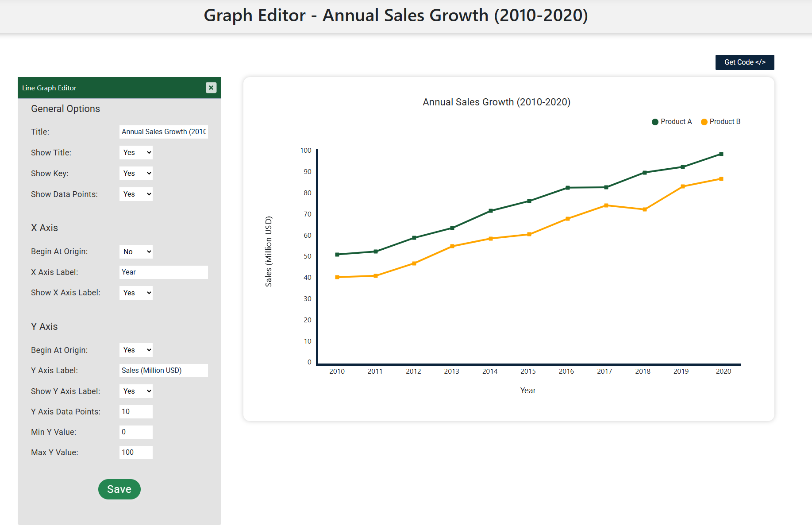The width and height of the screenshot is (812, 530).
Task: Click the Title text field
Action: (163, 132)
